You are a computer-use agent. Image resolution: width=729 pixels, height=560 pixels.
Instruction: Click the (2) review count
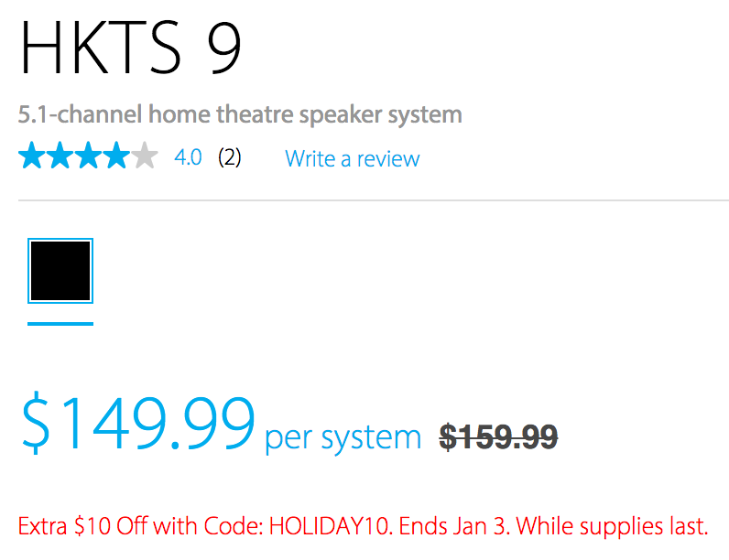pyautogui.click(x=230, y=157)
